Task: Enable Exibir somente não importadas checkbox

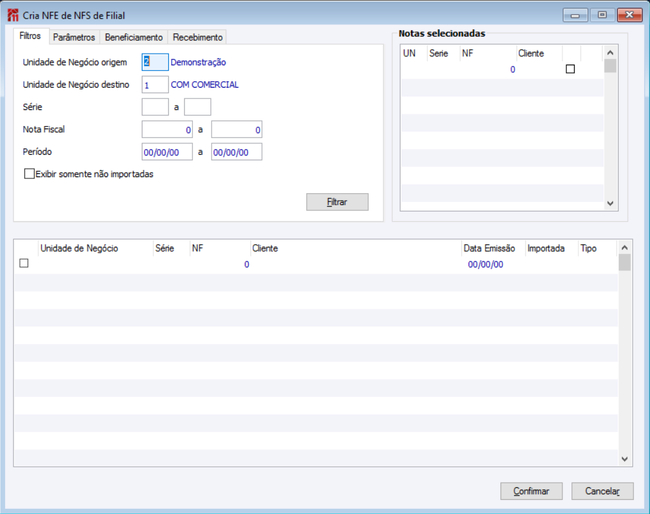Action: (29, 174)
